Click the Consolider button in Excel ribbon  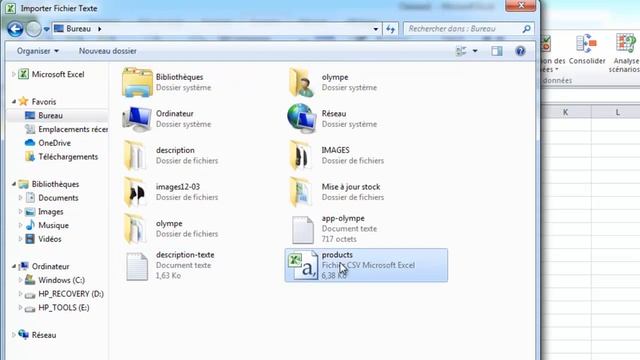tap(587, 49)
